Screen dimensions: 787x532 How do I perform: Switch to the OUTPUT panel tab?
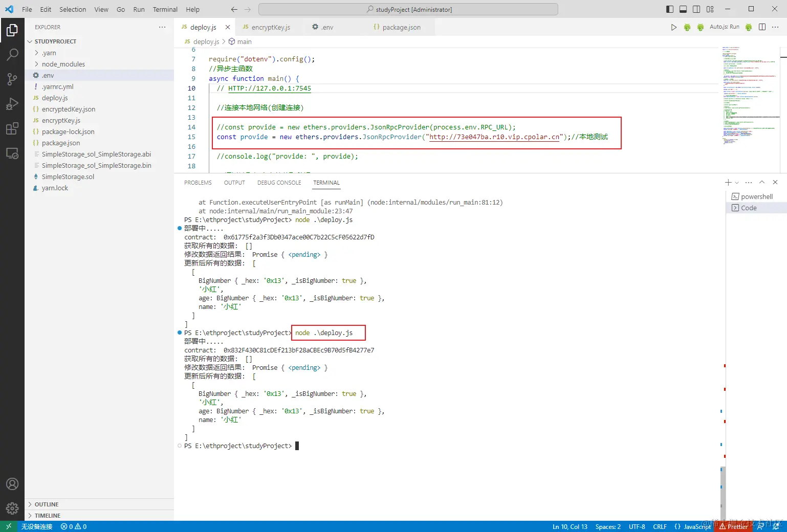click(234, 183)
